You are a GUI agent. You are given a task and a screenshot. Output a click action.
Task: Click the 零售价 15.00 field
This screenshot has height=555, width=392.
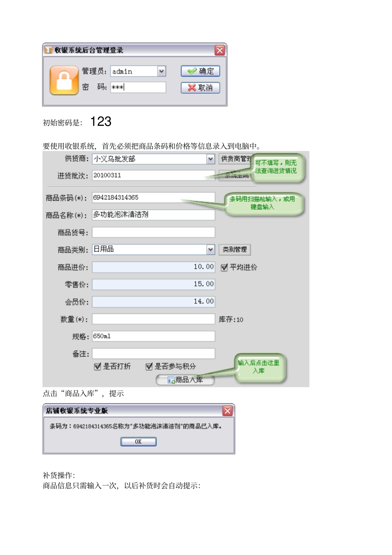[x=153, y=284]
